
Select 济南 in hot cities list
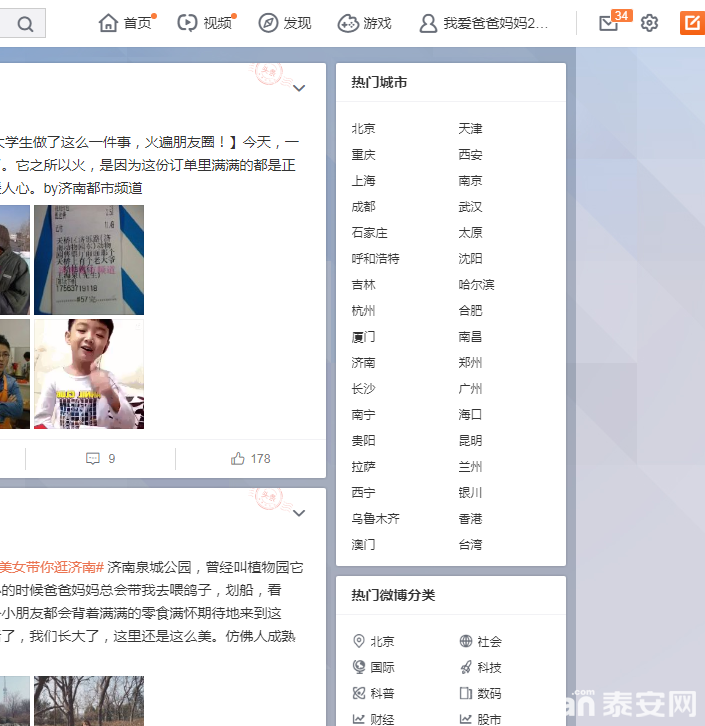(x=363, y=363)
